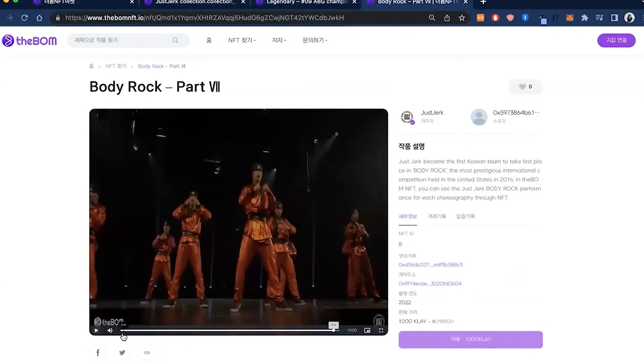This screenshot has width=644, height=363.
Task: Open a new browser tab
Action: [x=483, y=3]
